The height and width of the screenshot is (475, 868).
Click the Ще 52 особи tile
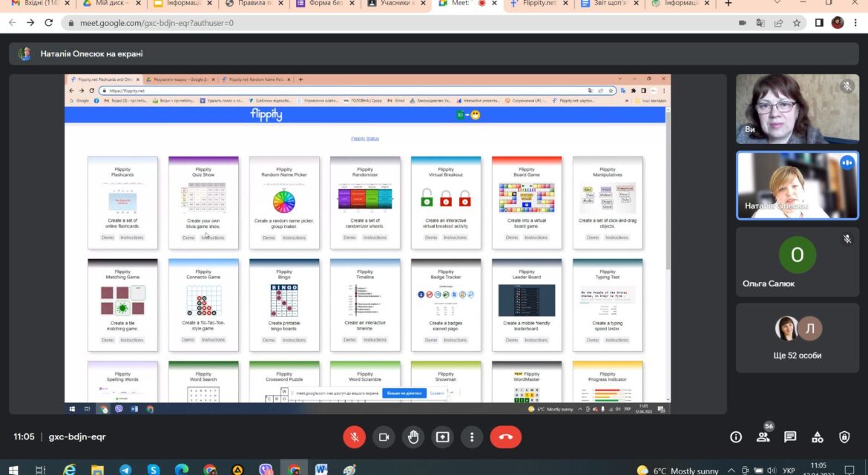797,338
